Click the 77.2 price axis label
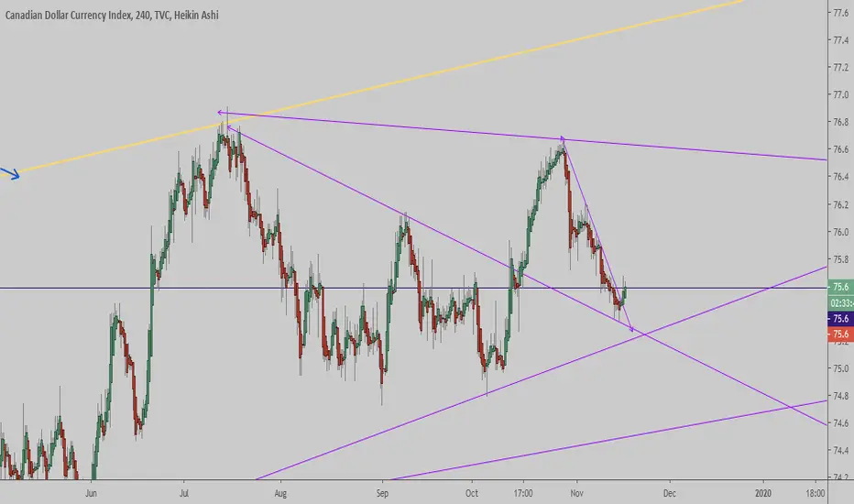The image size is (854, 504). (x=841, y=68)
